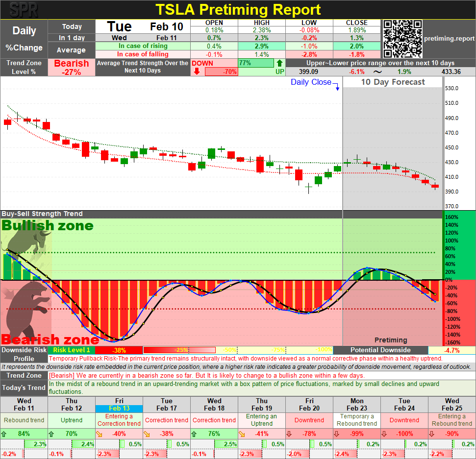Select the Tue Feb 24 forecast column header

click(404, 405)
